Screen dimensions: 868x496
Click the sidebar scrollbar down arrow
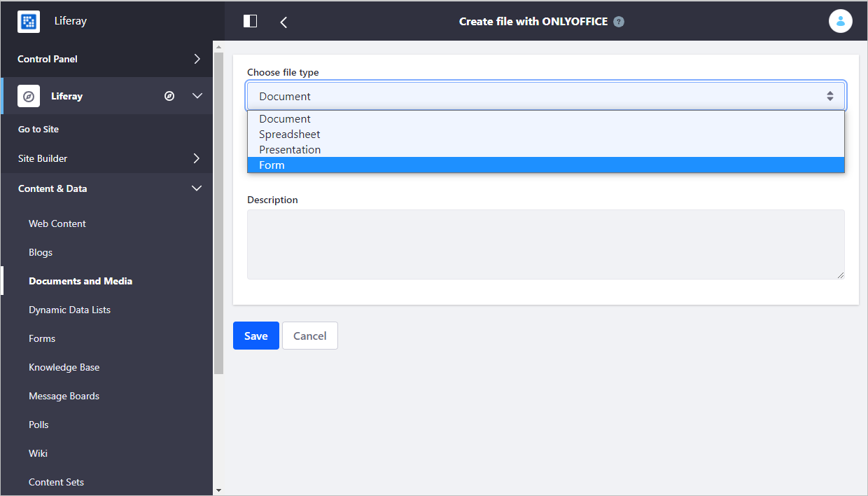point(218,490)
